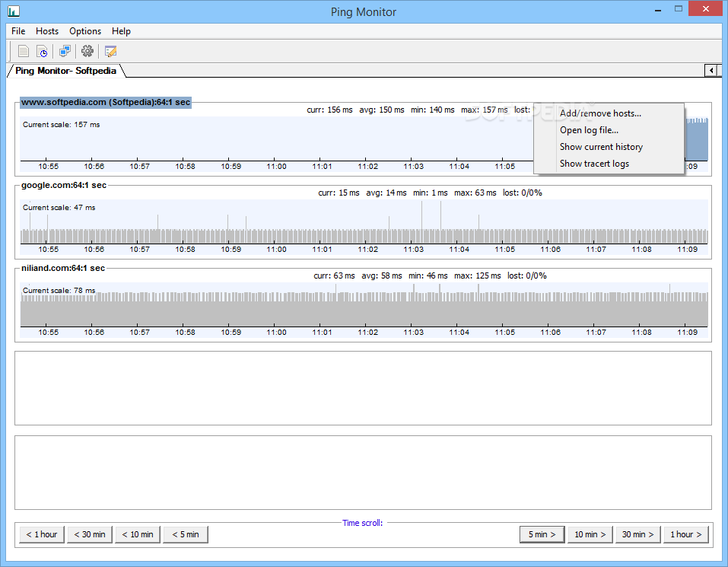Click 'max: 63 ms' in the google.com stats
Viewport: 728px width, 567px height.
coord(475,193)
